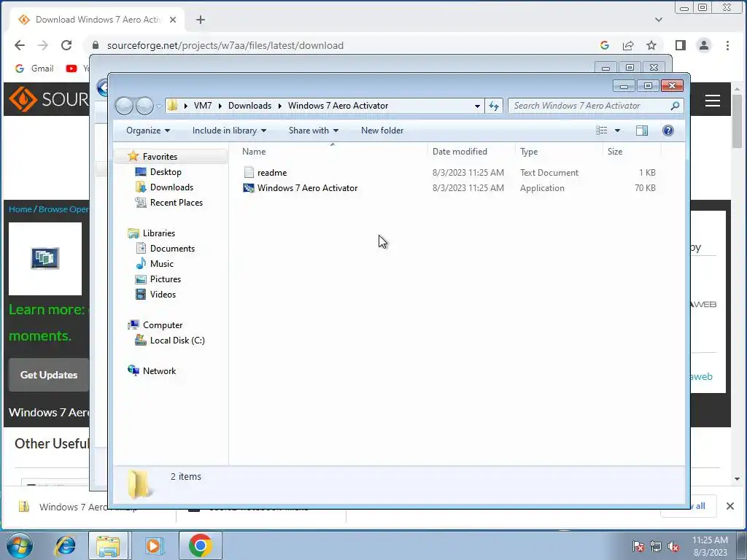Open Desktop in the navigation pane
The width and height of the screenshot is (747, 560).
[166, 172]
